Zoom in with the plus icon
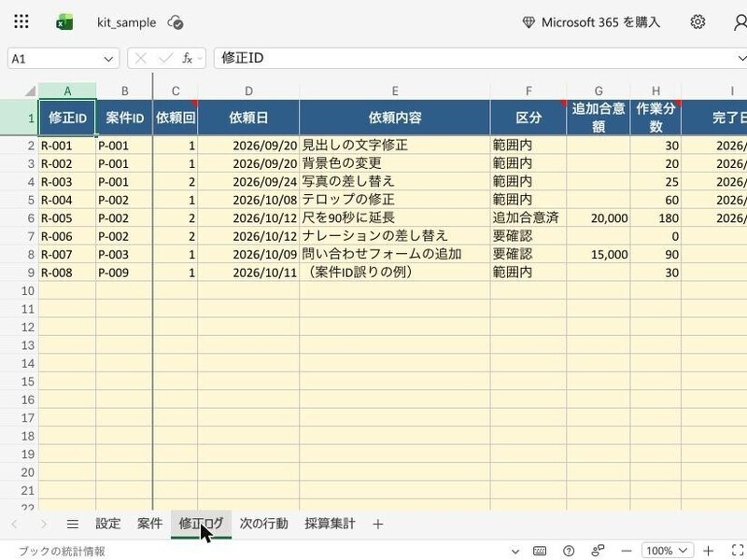The width and height of the screenshot is (747, 560). (708, 551)
